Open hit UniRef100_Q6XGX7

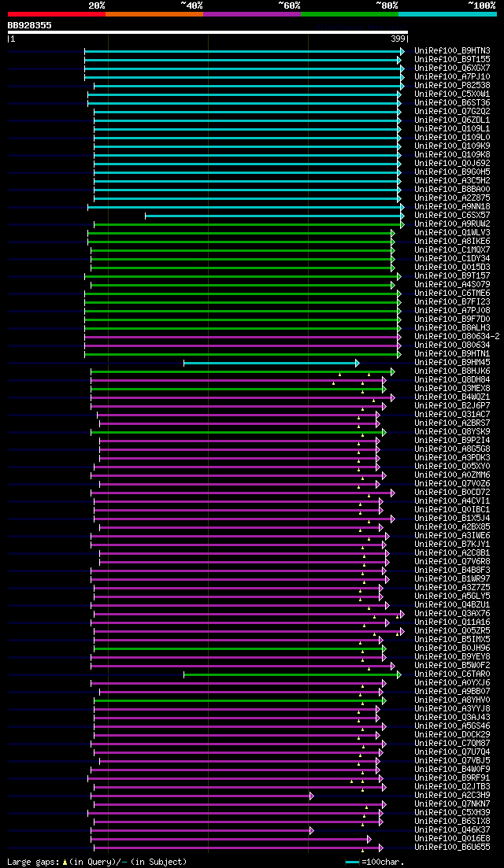point(452,68)
